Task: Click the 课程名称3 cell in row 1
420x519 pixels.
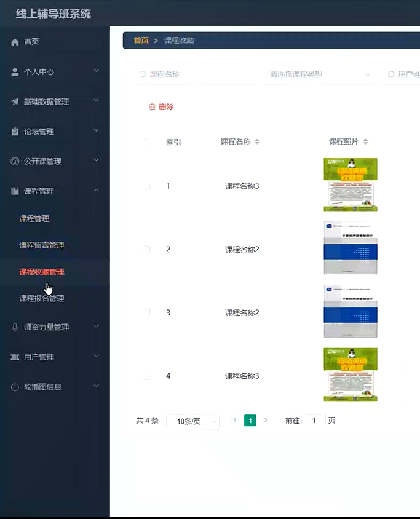Action: click(x=242, y=186)
